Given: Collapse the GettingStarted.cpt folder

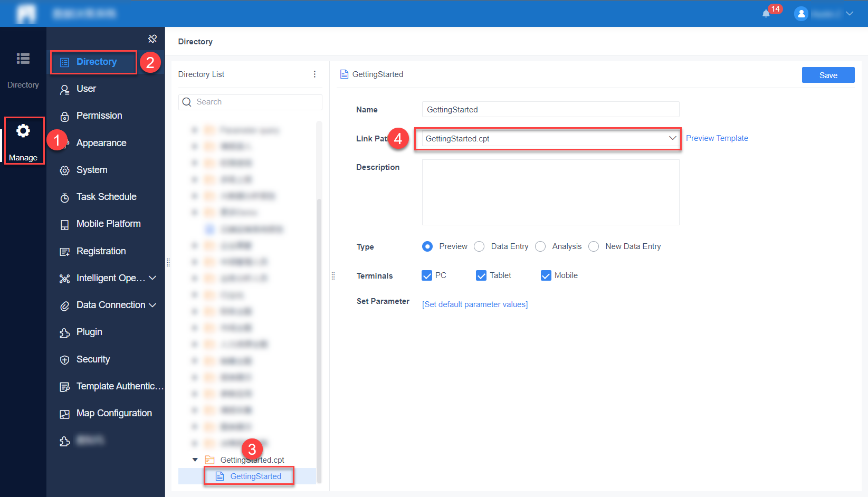Looking at the screenshot, I should click(x=195, y=460).
